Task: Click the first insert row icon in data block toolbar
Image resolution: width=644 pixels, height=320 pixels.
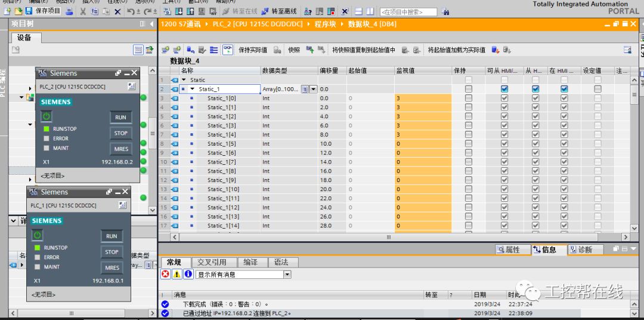Action: point(166,50)
